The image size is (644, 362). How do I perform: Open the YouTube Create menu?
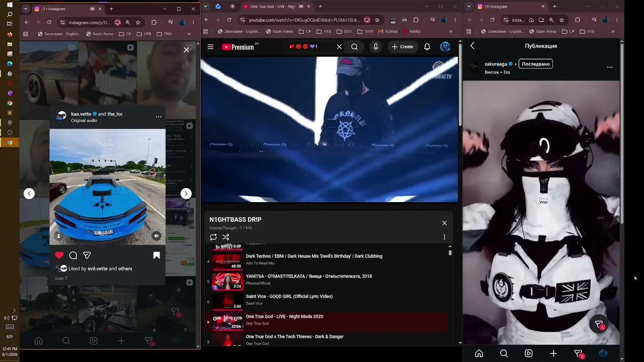403,47
